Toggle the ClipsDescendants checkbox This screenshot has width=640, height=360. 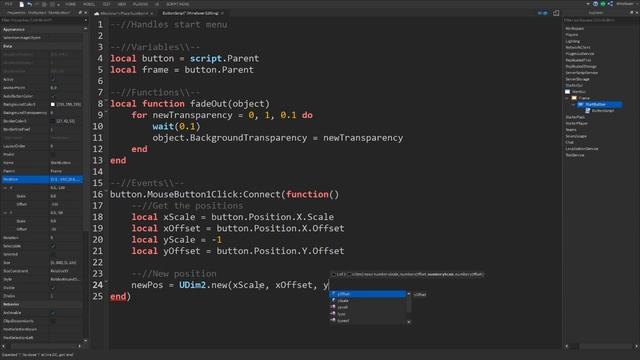[53, 321]
